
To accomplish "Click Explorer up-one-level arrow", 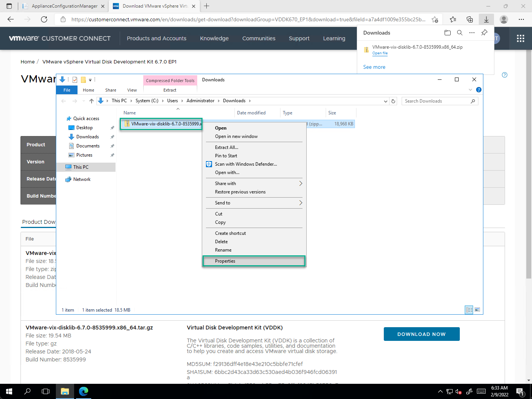I will click(92, 101).
